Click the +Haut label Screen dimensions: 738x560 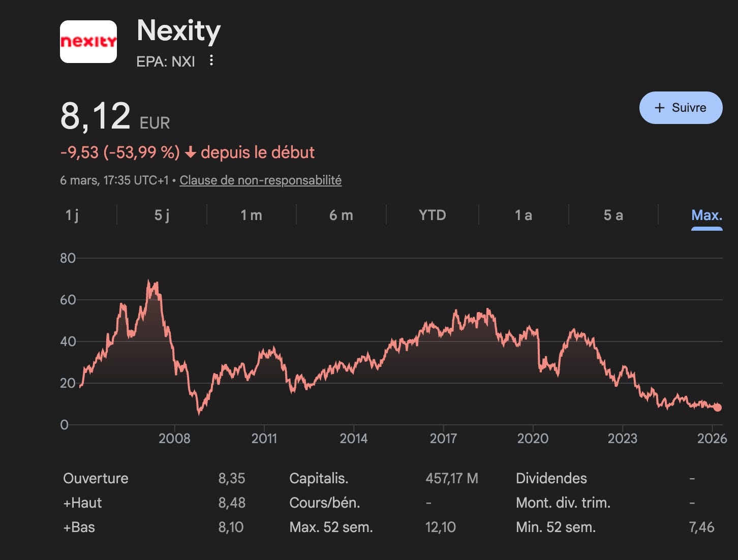click(82, 503)
